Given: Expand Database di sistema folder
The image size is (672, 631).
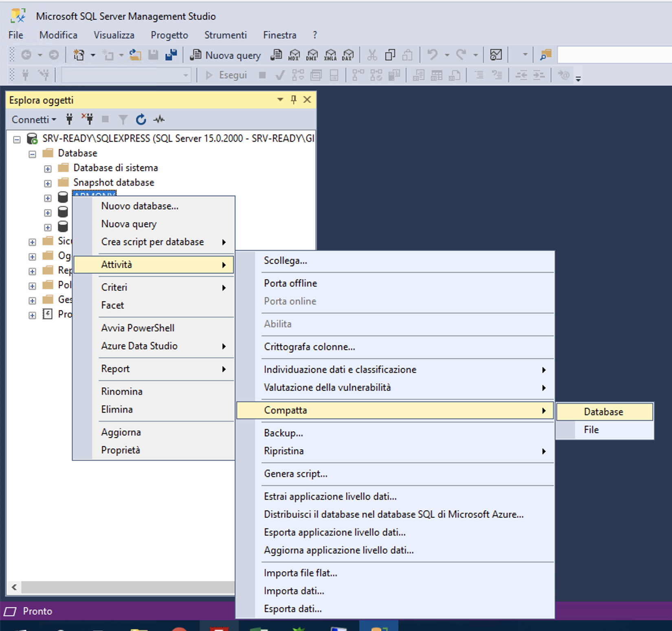Looking at the screenshot, I should (48, 169).
